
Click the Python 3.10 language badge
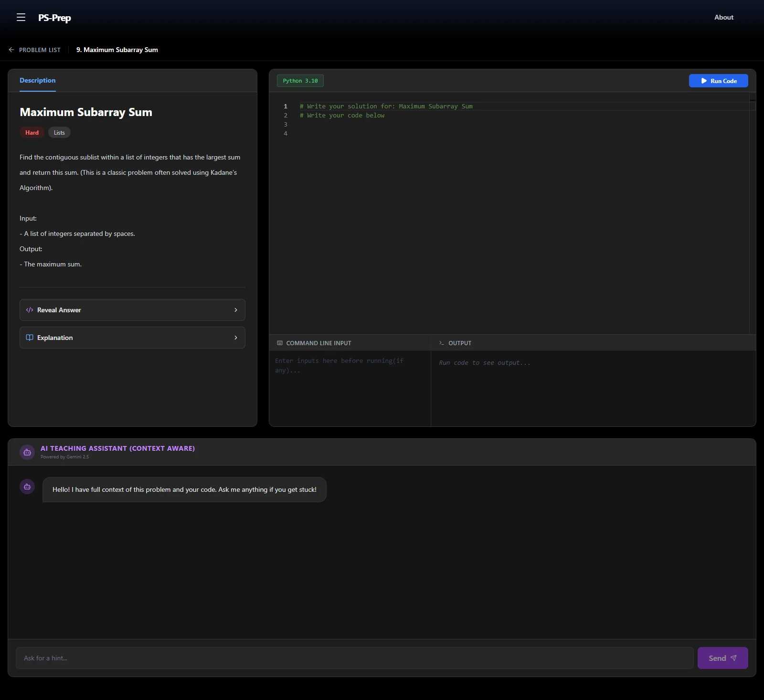300,81
